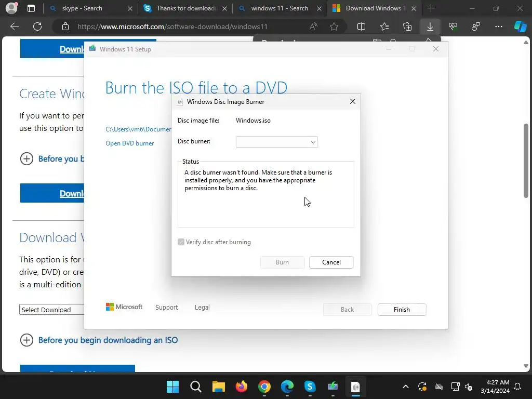Go back with the browser back arrow
The width and height of the screenshot is (532, 399).
(14, 26)
